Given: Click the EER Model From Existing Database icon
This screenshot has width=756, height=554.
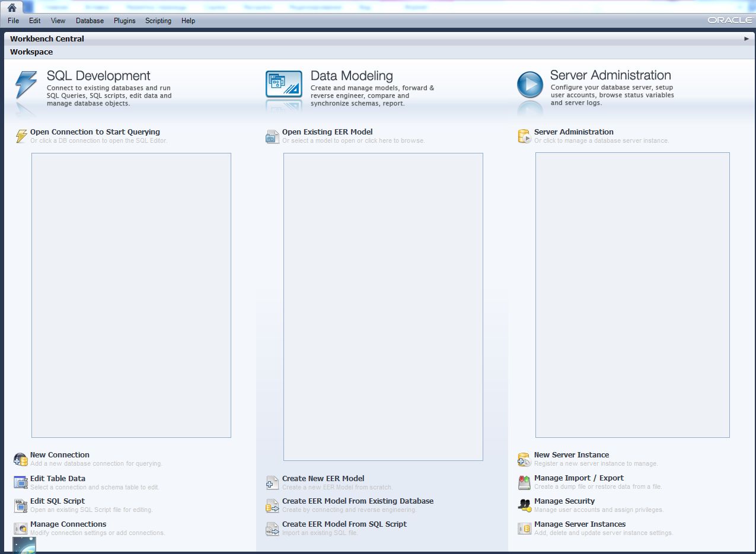Looking at the screenshot, I should click(272, 505).
